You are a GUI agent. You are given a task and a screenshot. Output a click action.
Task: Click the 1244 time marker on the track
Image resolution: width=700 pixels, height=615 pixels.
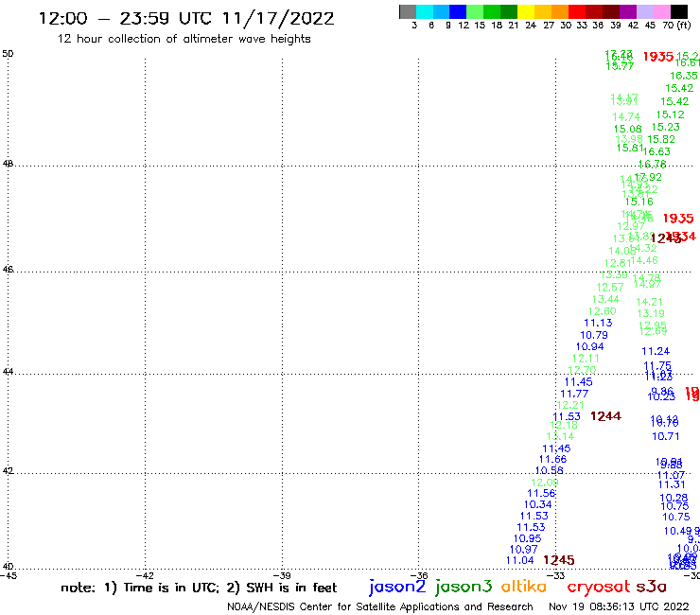point(605,416)
